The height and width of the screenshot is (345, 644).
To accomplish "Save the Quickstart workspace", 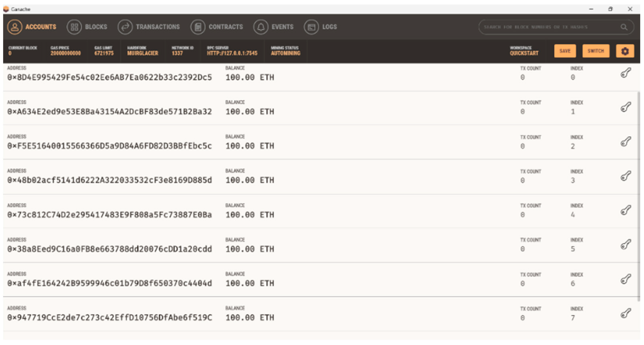I will tap(565, 51).
